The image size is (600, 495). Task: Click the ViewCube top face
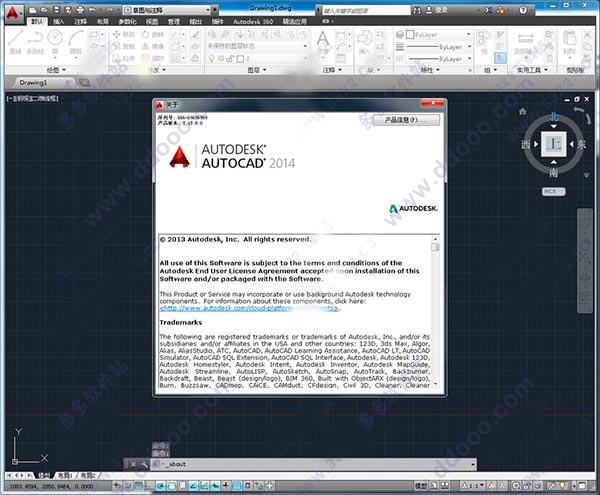pyautogui.click(x=553, y=144)
